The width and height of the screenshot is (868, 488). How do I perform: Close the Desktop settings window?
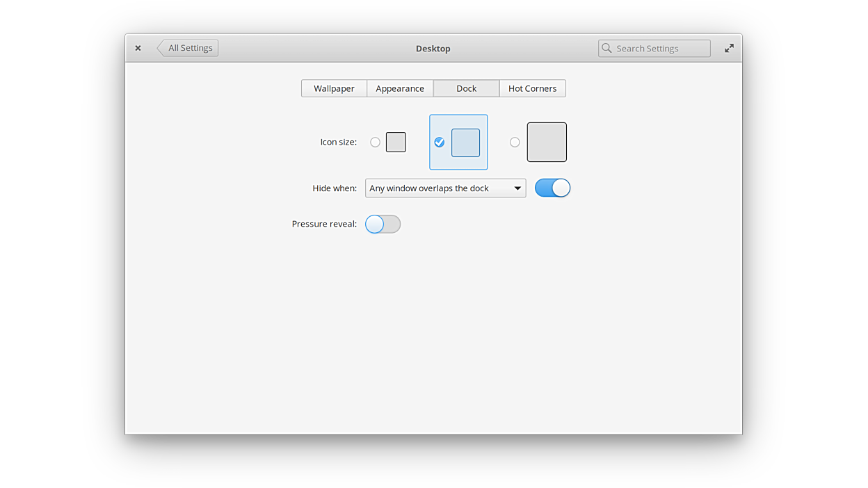click(x=138, y=48)
